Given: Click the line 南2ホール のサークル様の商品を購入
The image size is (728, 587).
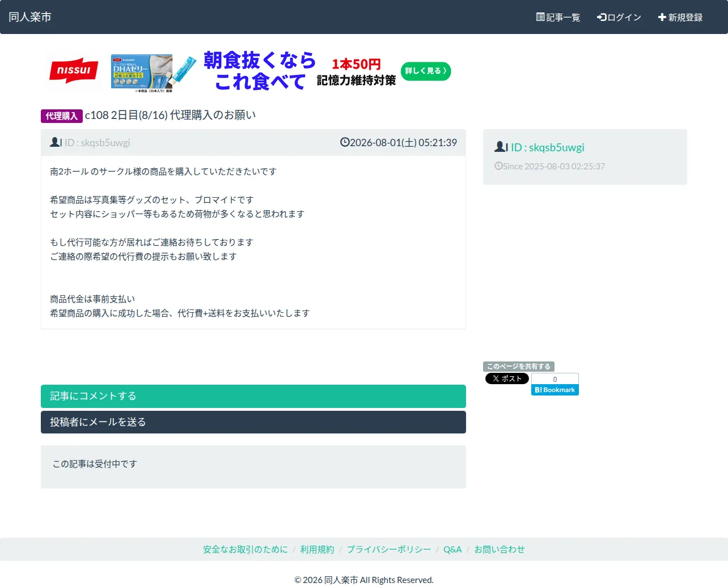Looking at the screenshot, I should point(163,172).
